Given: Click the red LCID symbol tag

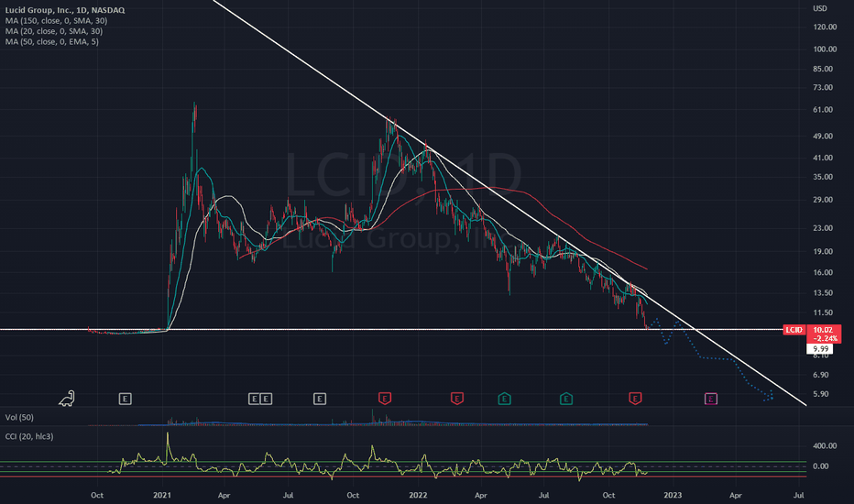Looking at the screenshot, I should (794, 330).
